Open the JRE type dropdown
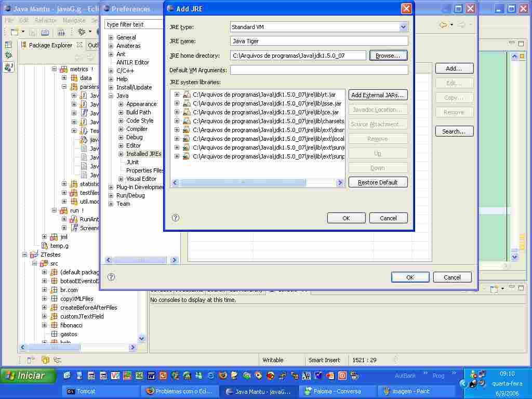This screenshot has height=399, width=532. (403, 26)
